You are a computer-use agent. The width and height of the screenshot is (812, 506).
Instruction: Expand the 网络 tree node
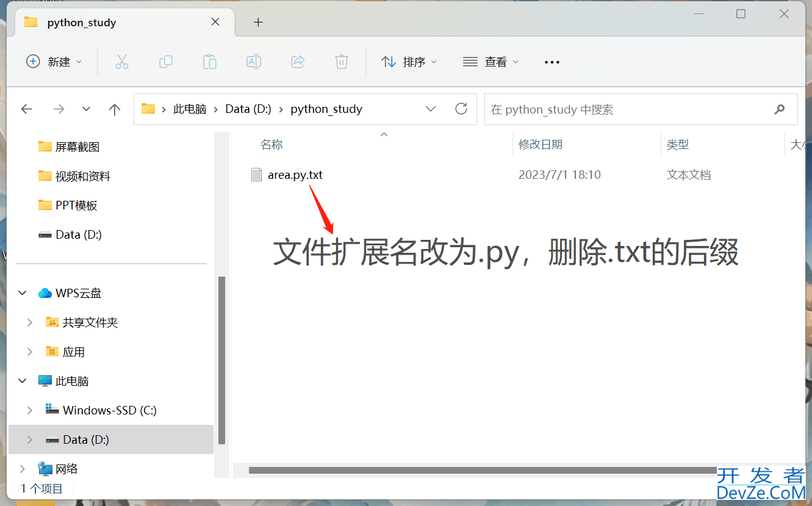(23, 469)
